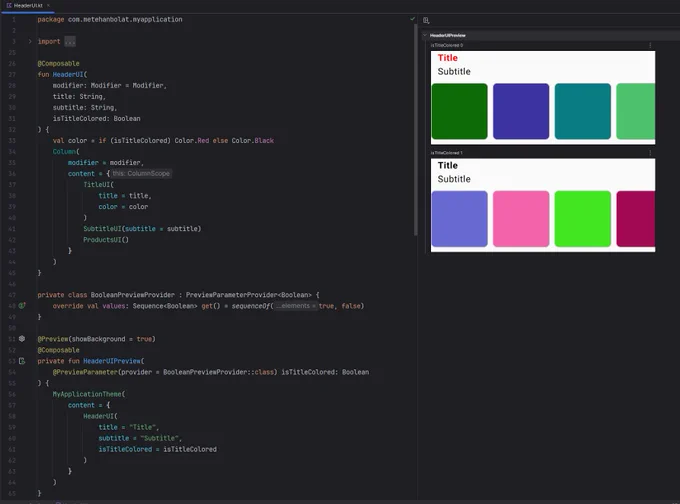Image resolution: width=680 pixels, height=504 pixels.
Task: Click BooleanPreviewProvider class name on line 47
Action: pos(132,295)
